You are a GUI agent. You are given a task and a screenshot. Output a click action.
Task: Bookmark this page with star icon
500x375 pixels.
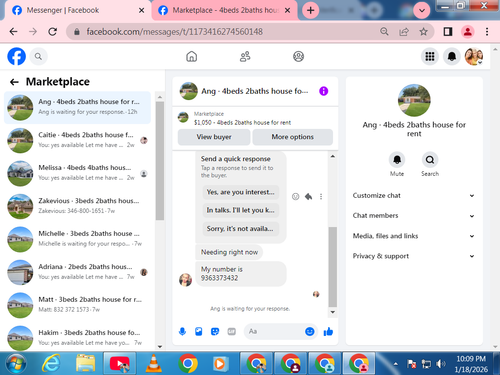[423, 32]
